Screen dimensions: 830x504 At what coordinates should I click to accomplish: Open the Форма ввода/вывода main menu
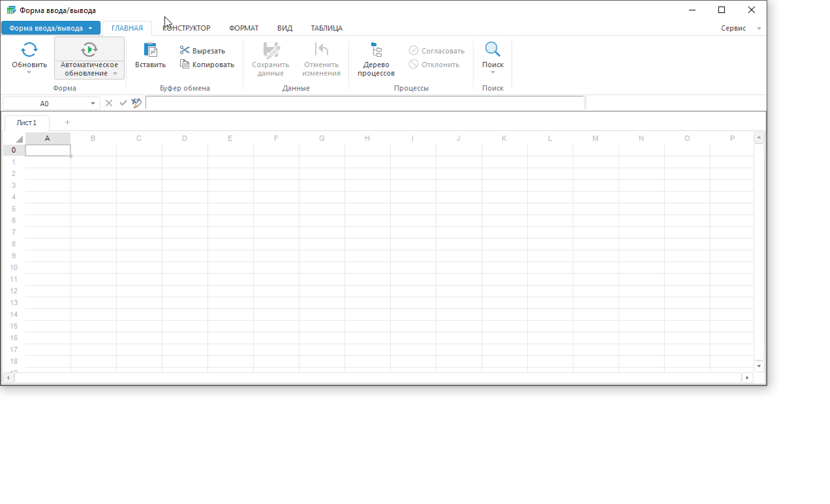click(x=51, y=28)
